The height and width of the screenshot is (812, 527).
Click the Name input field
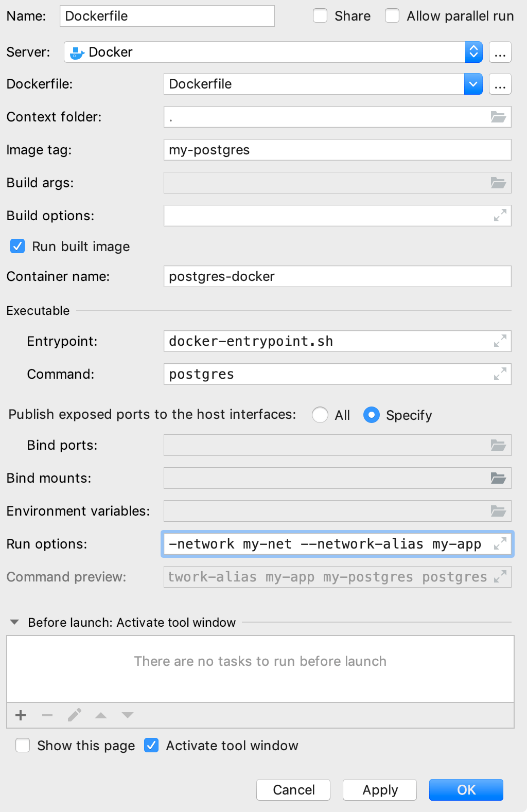point(167,16)
